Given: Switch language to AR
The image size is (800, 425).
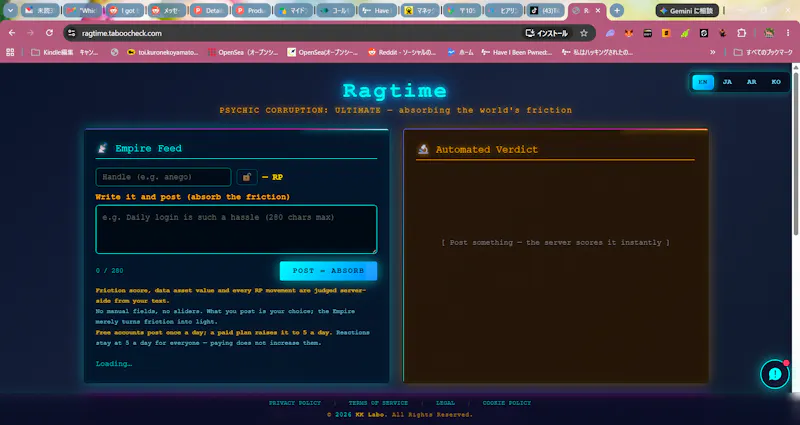Looking at the screenshot, I should [x=752, y=82].
